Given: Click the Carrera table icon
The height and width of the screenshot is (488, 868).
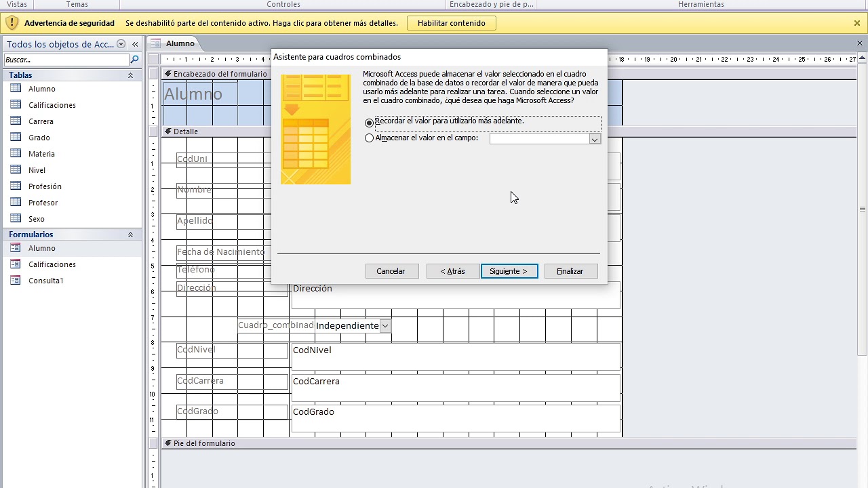Looking at the screenshot, I should 16,121.
